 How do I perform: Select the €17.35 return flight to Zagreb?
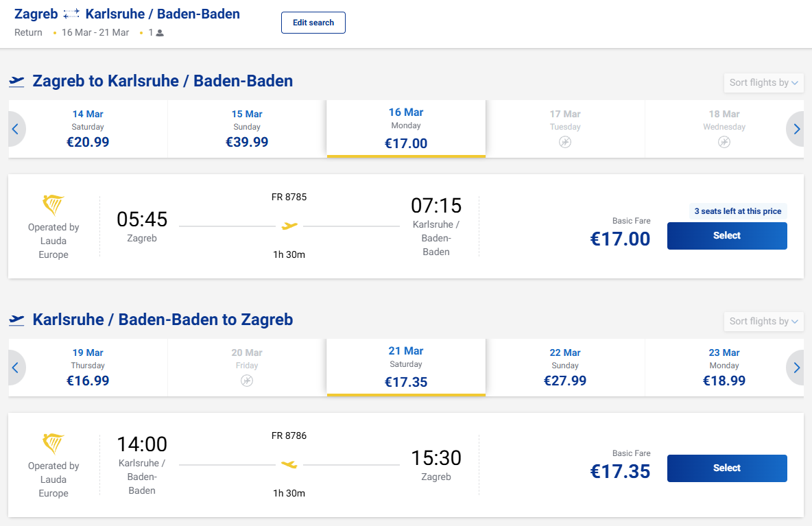(x=726, y=468)
